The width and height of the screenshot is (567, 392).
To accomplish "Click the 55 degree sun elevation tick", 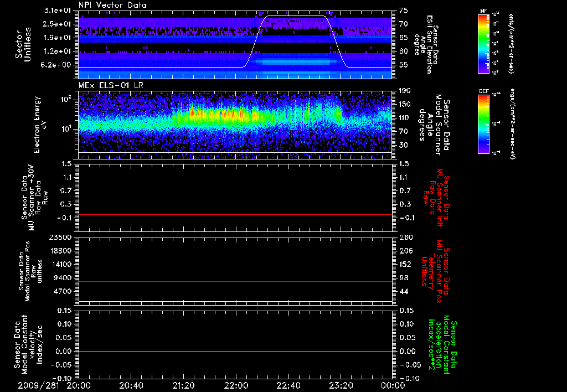I will 404,65.
